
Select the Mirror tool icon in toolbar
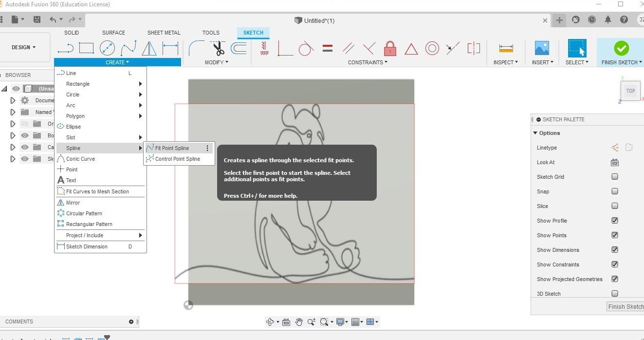pyautogui.click(x=149, y=48)
